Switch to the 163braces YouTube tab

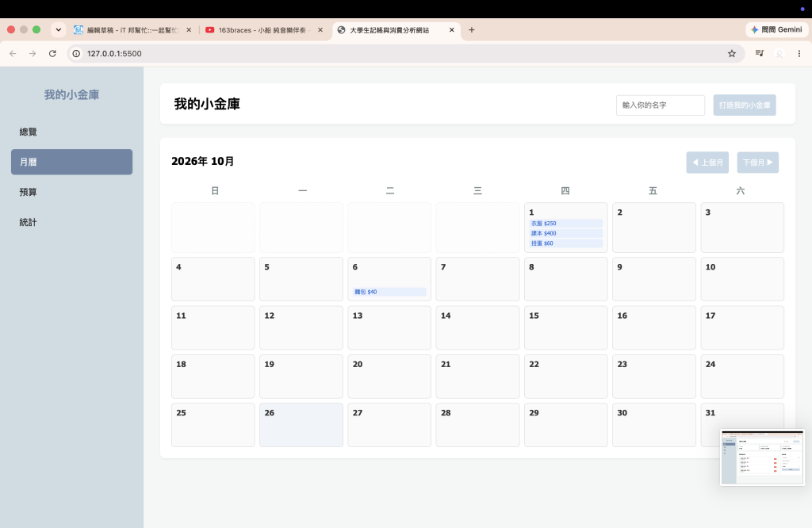pyautogui.click(x=264, y=30)
